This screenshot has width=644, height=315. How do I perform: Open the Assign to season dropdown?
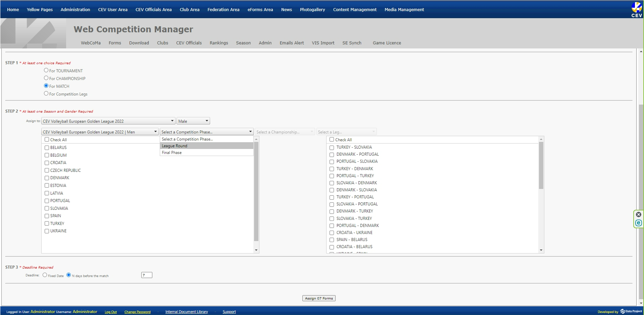[108, 121]
